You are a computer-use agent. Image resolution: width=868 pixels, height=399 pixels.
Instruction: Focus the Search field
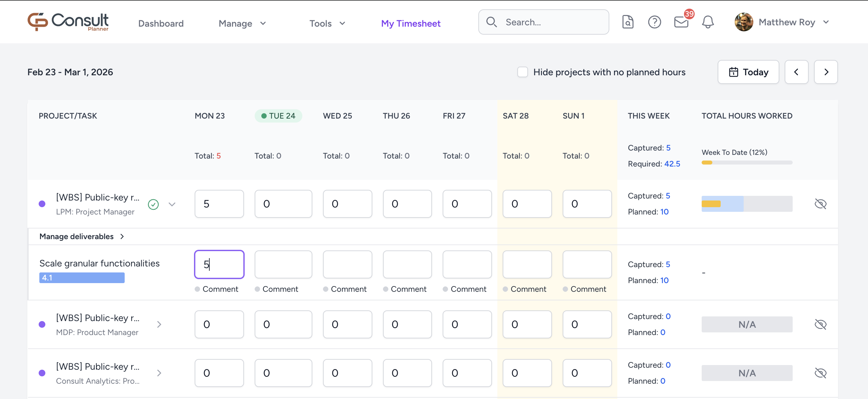[544, 22]
